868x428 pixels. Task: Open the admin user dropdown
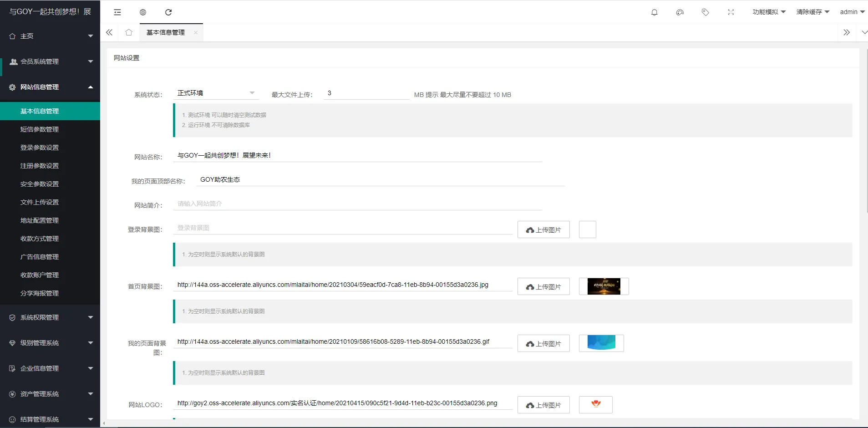coord(852,12)
